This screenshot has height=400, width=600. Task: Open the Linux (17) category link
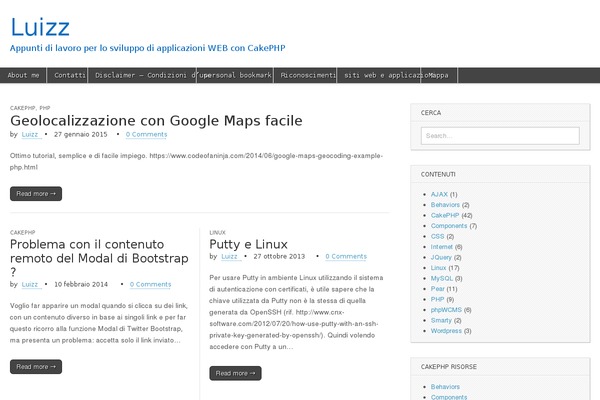coord(439,268)
